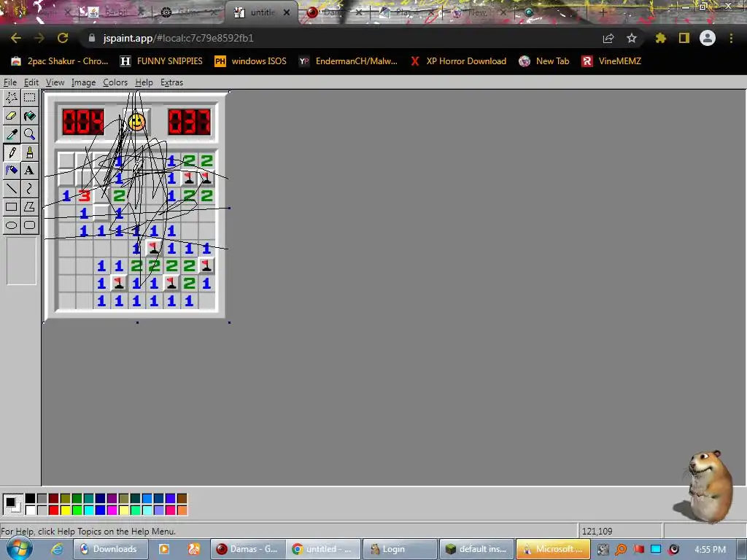This screenshot has height=560, width=747.
Task: Close the untitled jspaint tab
Action: [287, 13]
